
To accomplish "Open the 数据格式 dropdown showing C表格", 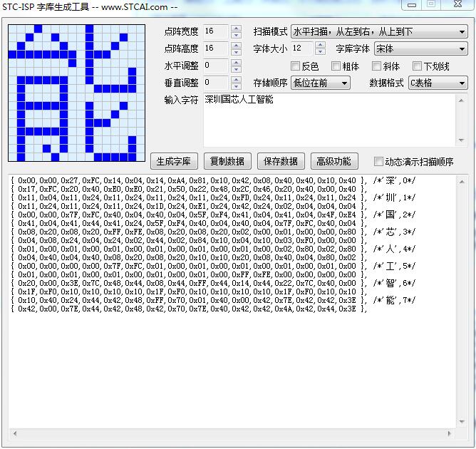I will [x=438, y=83].
